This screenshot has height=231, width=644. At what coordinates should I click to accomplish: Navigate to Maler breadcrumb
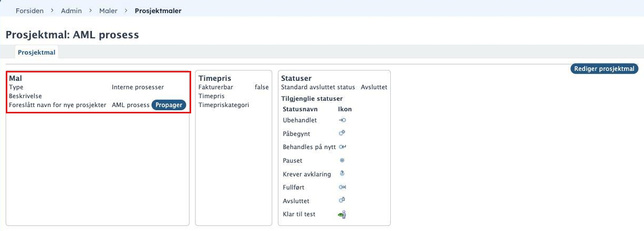click(x=108, y=10)
